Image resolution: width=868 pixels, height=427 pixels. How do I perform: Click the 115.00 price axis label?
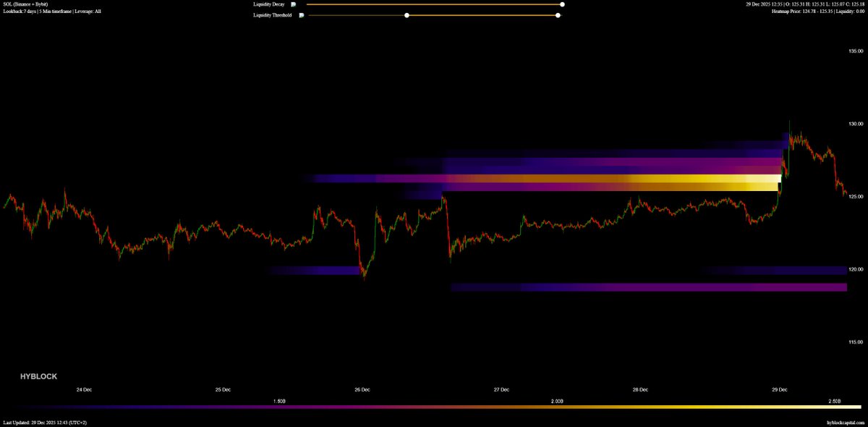point(856,342)
